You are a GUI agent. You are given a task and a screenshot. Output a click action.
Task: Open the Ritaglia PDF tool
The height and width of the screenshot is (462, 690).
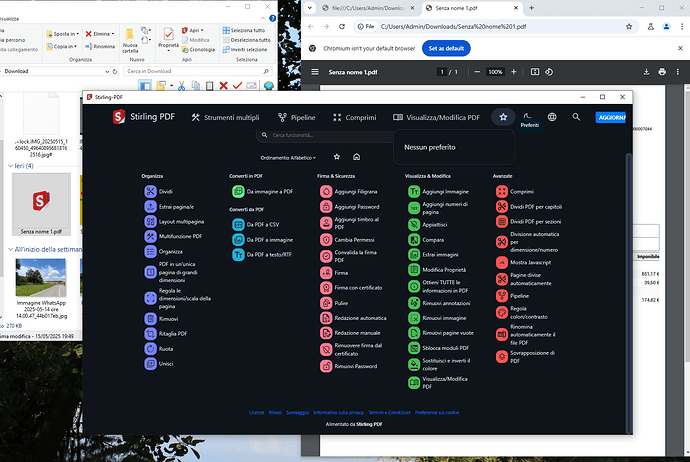pyautogui.click(x=166, y=334)
